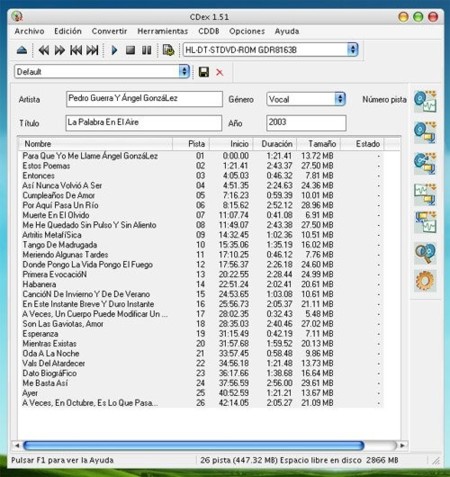Pause playback with the pause button

pyautogui.click(x=147, y=50)
